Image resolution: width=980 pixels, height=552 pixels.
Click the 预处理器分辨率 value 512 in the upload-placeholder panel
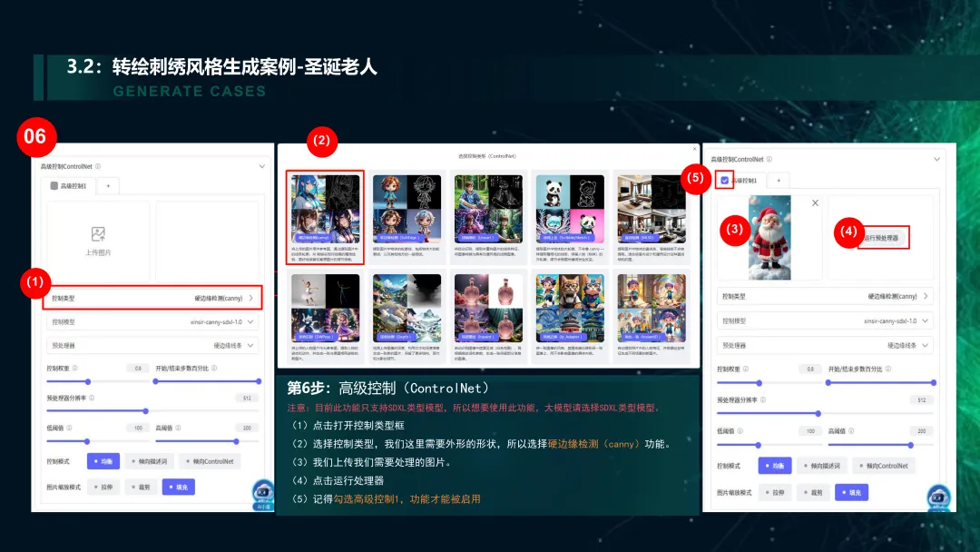tap(247, 399)
